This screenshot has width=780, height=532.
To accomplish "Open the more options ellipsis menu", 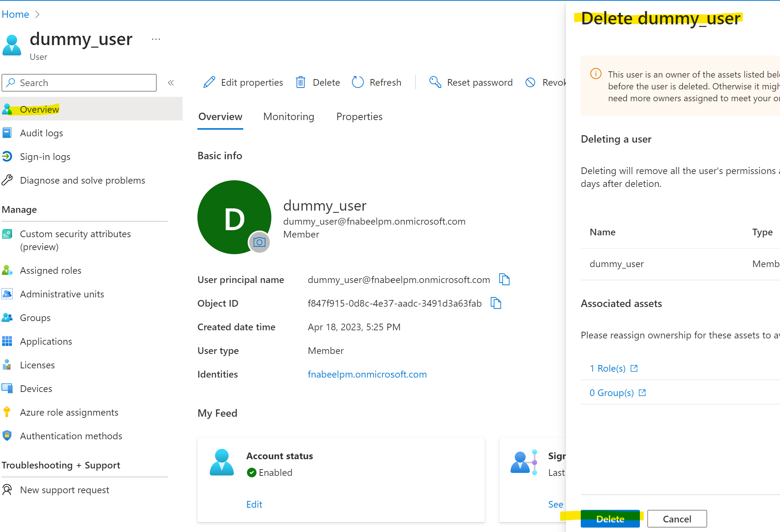I will pos(156,39).
